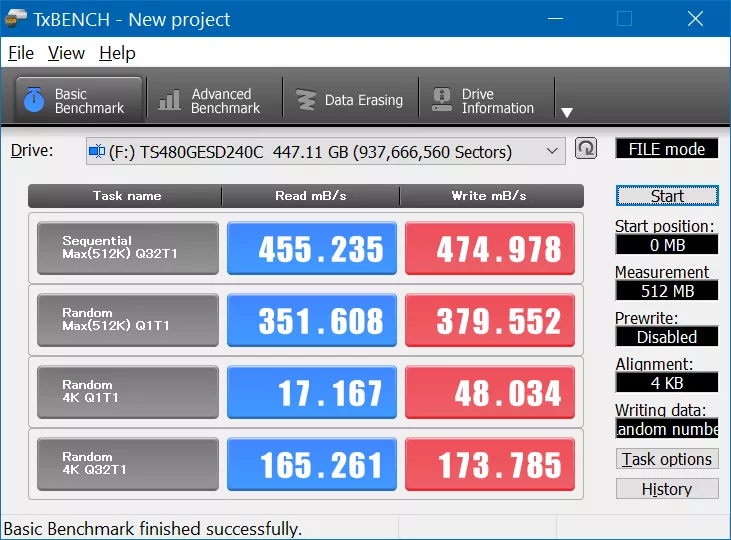Open the Data Erasing tab
This screenshot has height=540, width=731.
coord(350,100)
